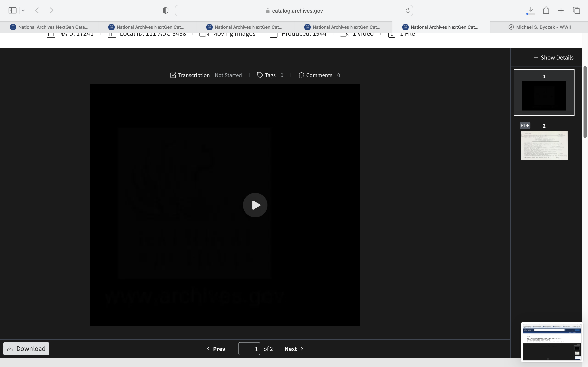This screenshot has width=588, height=367.
Task: Open a new tab plus icon
Action: (x=561, y=10)
